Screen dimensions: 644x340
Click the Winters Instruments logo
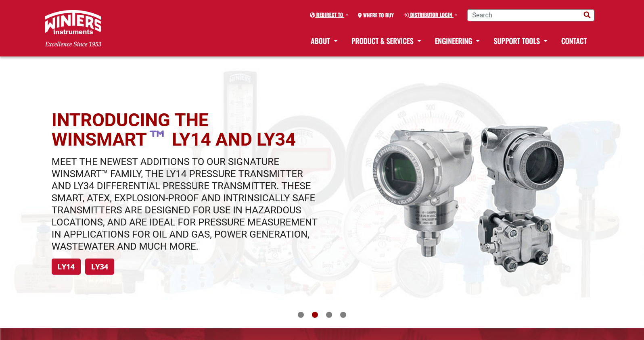tap(73, 29)
